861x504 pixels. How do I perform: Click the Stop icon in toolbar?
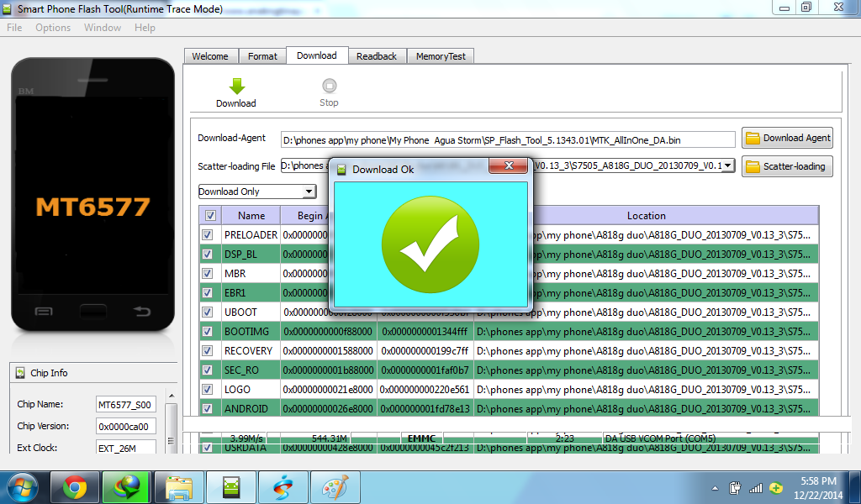point(329,86)
